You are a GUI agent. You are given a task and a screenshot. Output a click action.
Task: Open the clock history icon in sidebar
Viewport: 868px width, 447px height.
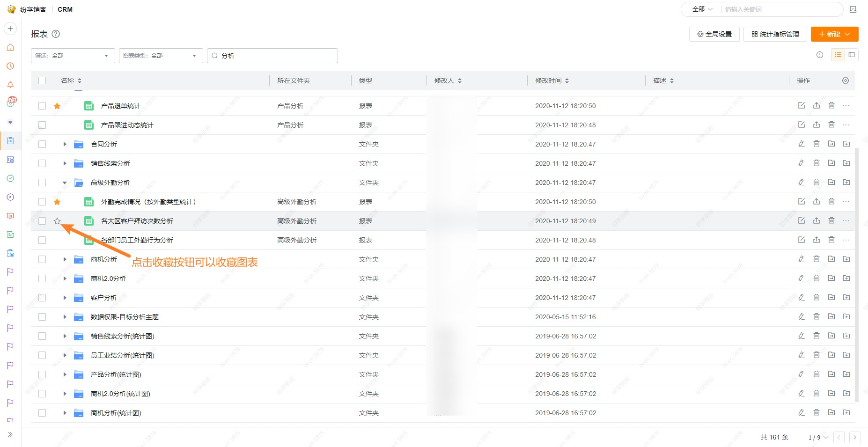click(10, 66)
